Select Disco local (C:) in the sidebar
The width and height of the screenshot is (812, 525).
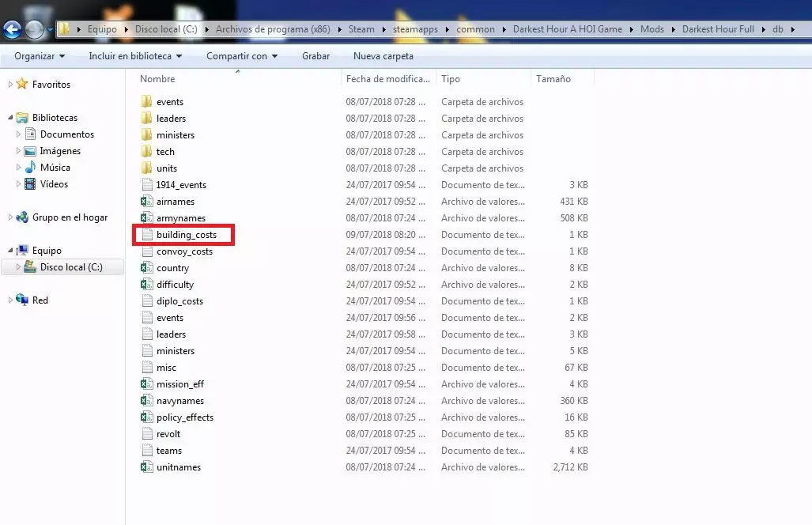[x=71, y=266]
